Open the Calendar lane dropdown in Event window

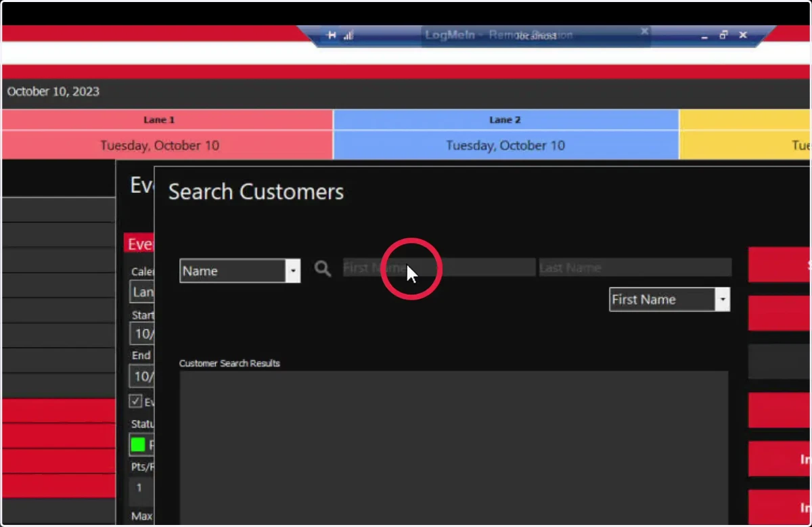142,292
